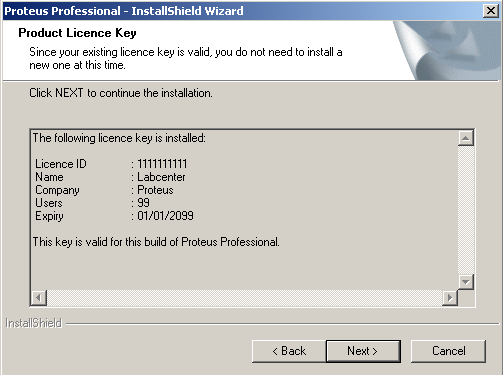Click the text 'The following licence key is installed:'
The image size is (503, 375).
click(x=119, y=138)
